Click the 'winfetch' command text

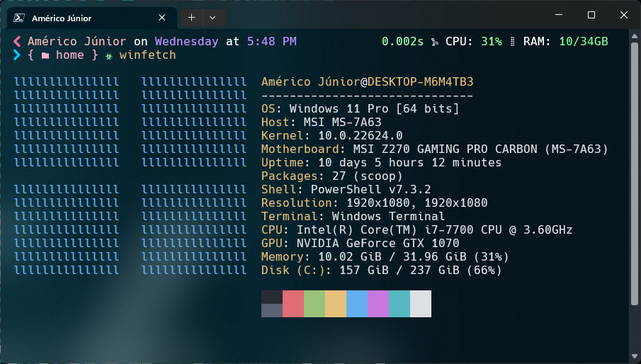click(147, 55)
